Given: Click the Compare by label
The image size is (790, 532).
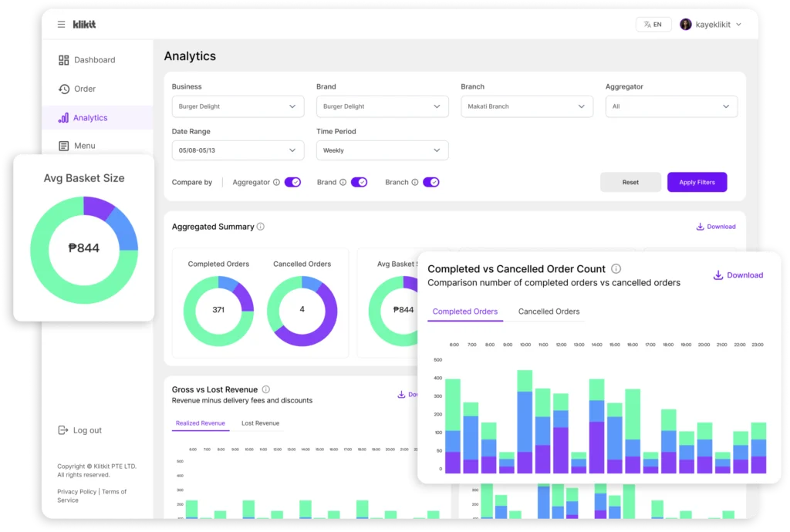Looking at the screenshot, I should tap(192, 182).
